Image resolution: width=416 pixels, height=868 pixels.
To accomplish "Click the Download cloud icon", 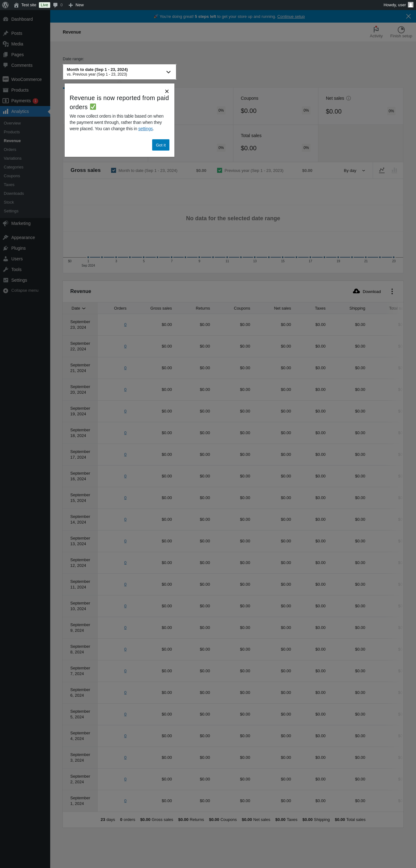I will pyautogui.click(x=356, y=291).
